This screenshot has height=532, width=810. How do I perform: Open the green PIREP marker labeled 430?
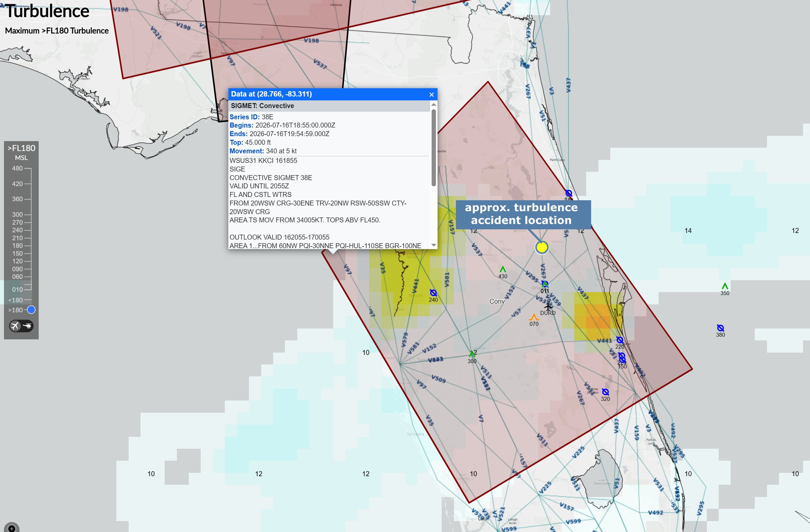(x=503, y=269)
